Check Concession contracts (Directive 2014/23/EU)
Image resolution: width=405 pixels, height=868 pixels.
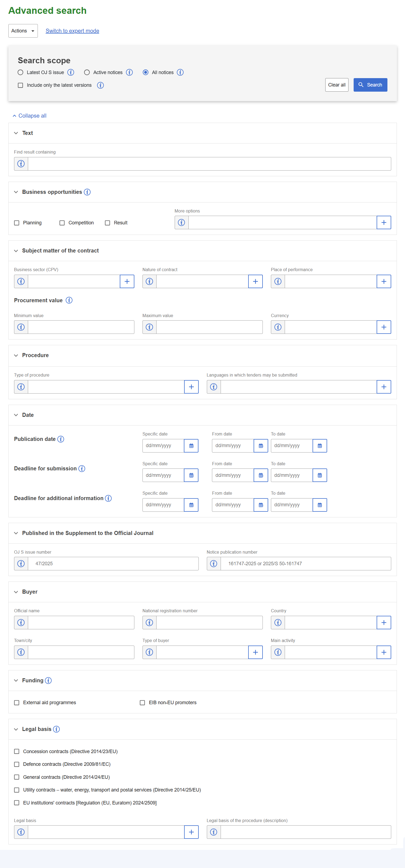coord(16,752)
